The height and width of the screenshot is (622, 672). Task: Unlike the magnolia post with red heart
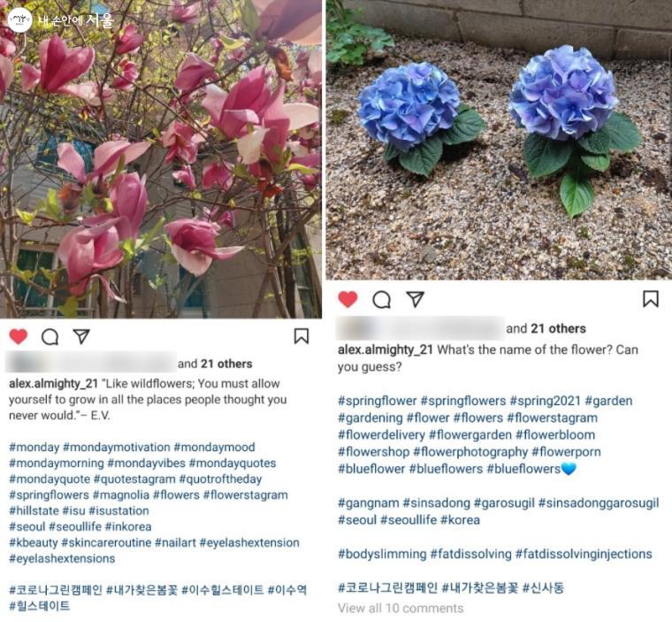(18, 336)
